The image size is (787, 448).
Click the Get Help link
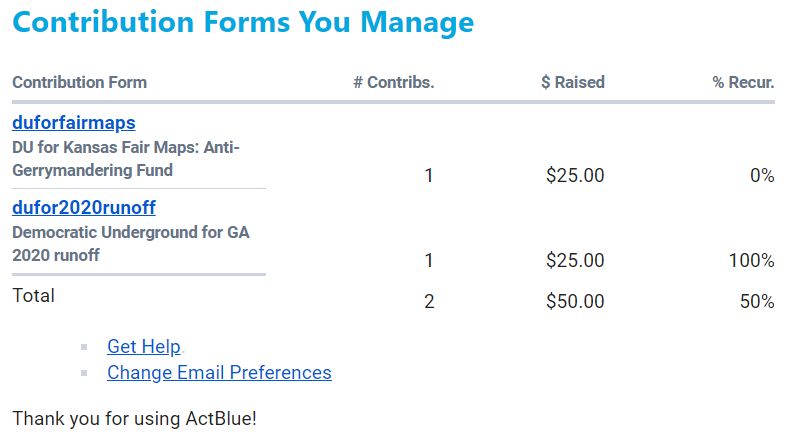coord(143,347)
